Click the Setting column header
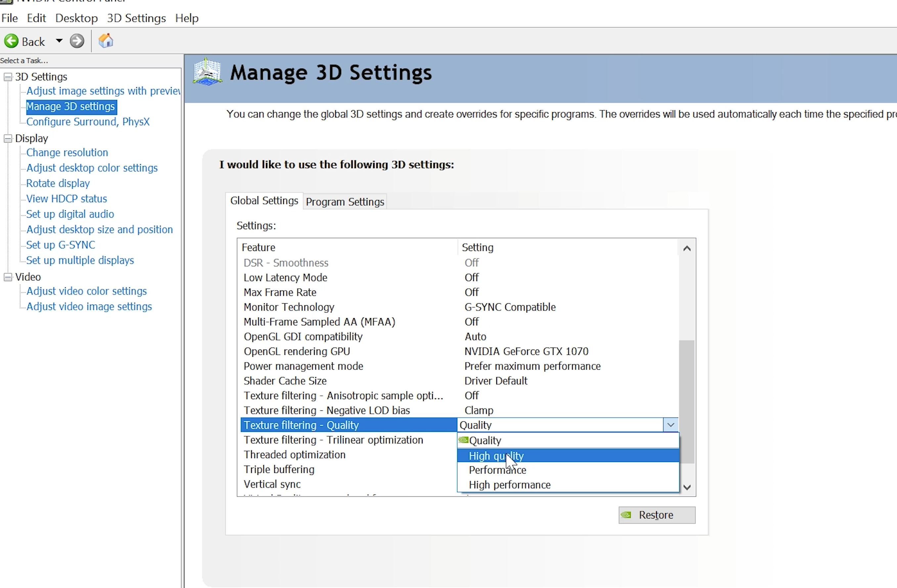Viewport: 897px width, 588px height. (568, 247)
